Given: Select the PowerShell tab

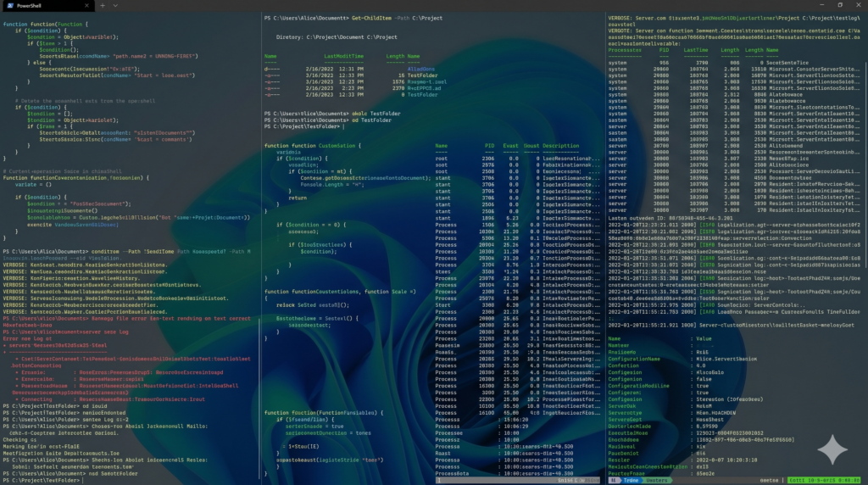Looking at the screenshot, I should point(47,6).
